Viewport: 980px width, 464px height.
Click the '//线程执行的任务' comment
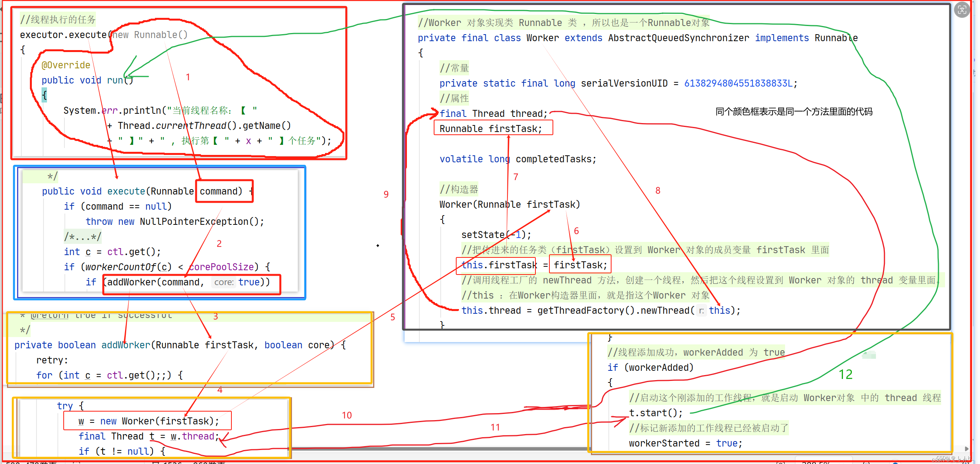tap(58, 19)
